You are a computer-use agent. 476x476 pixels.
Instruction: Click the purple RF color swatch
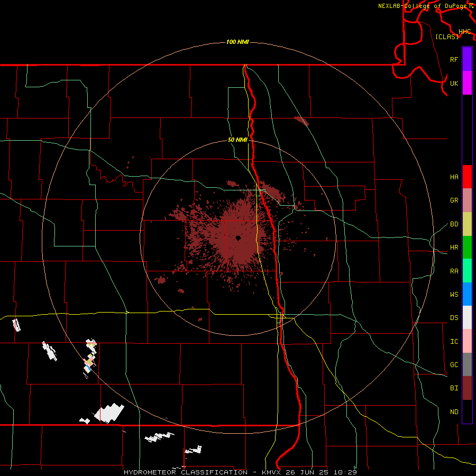coord(467,59)
